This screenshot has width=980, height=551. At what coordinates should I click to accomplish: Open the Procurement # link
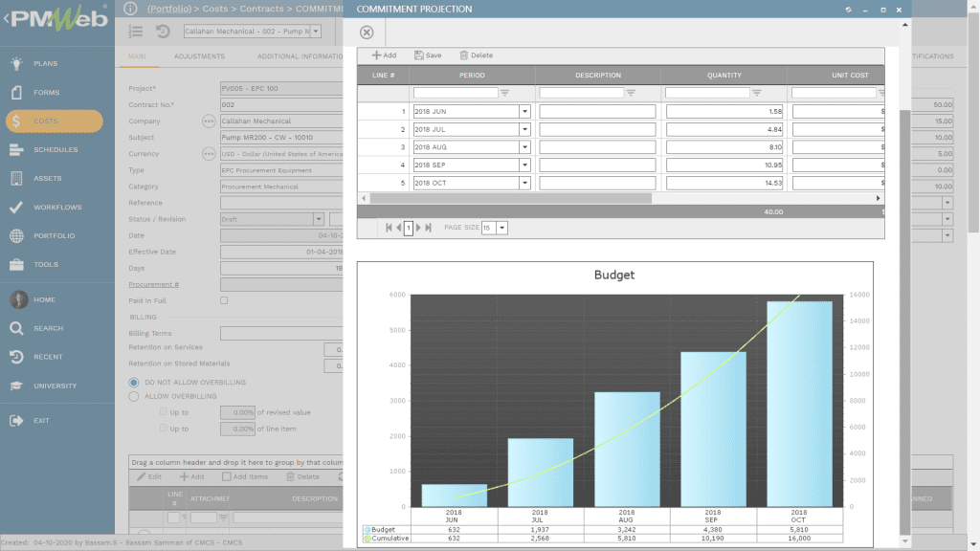click(x=154, y=284)
